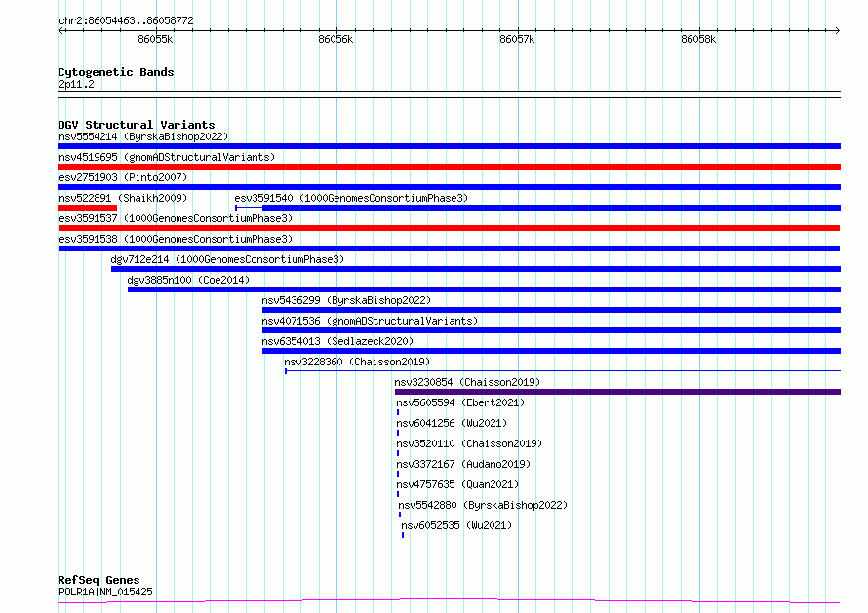Click the nsv522891 (Shaikh2009) label
Image resolution: width=868 pixels, height=613 pixels.
pos(123,198)
